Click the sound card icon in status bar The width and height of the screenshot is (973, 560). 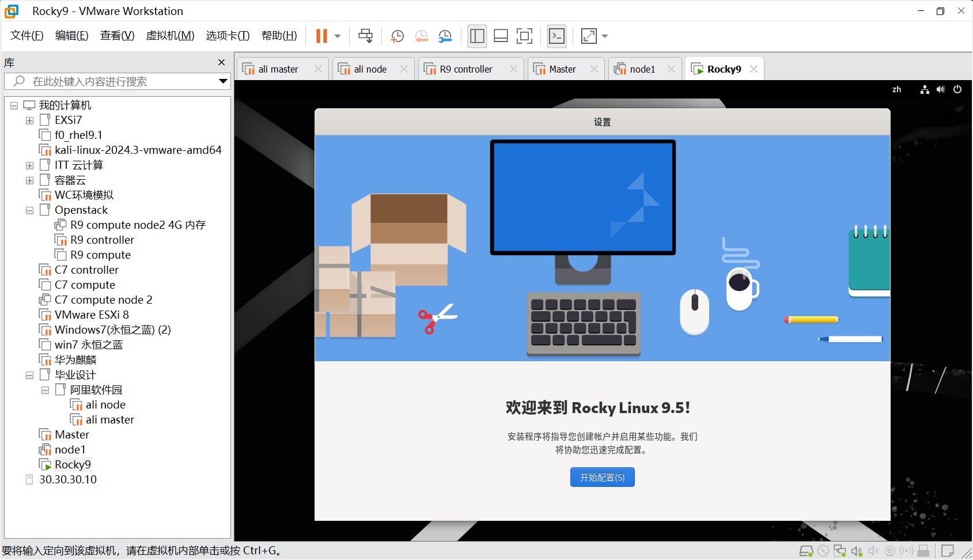[857, 551]
